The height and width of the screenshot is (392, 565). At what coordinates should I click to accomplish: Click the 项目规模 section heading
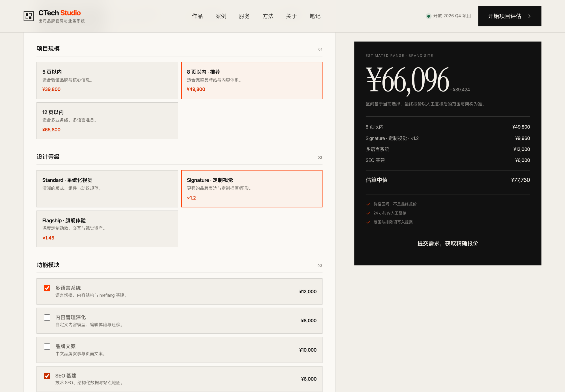pyautogui.click(x=48, y=49)
